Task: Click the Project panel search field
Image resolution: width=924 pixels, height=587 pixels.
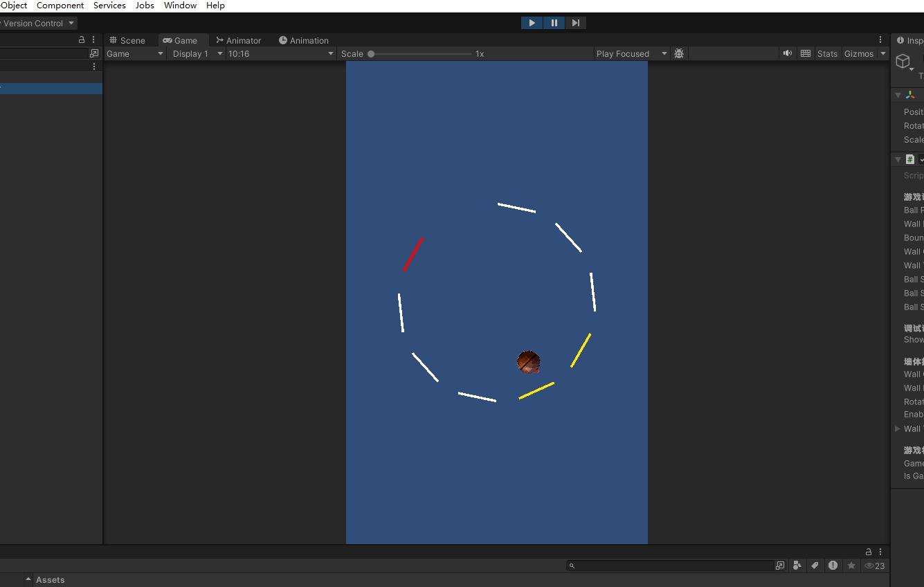Action: (671, 566)
